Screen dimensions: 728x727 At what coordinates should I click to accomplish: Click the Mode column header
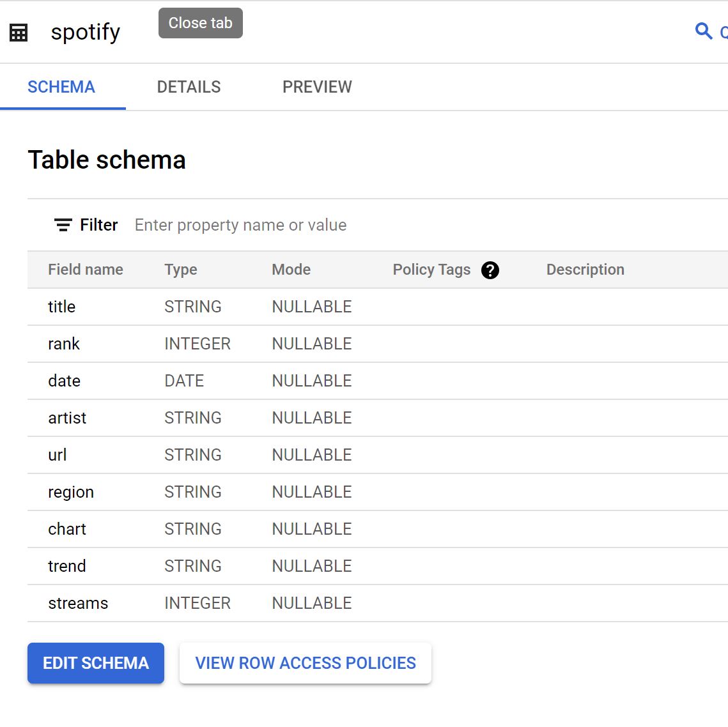[x=291, y=270]
